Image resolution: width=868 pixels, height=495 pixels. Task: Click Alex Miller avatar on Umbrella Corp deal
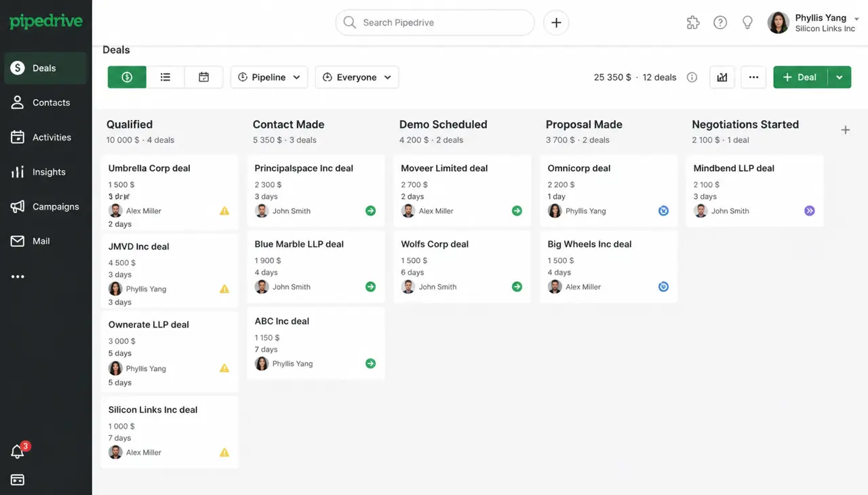click(x=115, y=211)
